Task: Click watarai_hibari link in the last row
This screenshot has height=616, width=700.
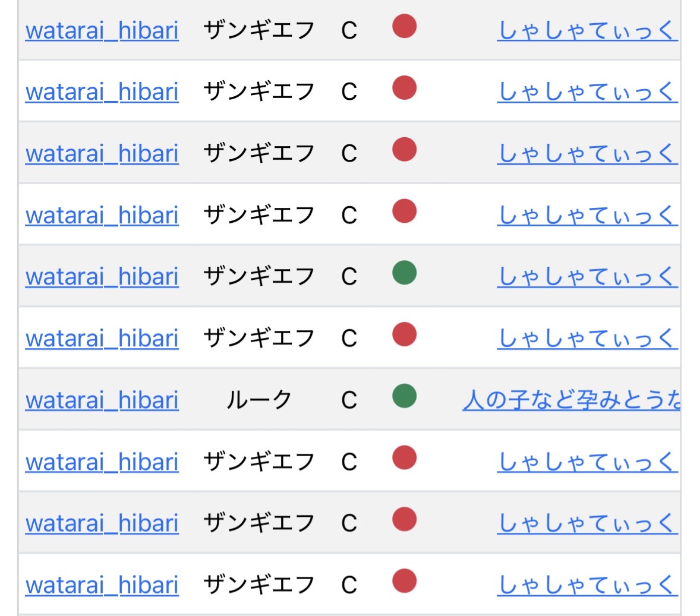Action: (102, 585)
